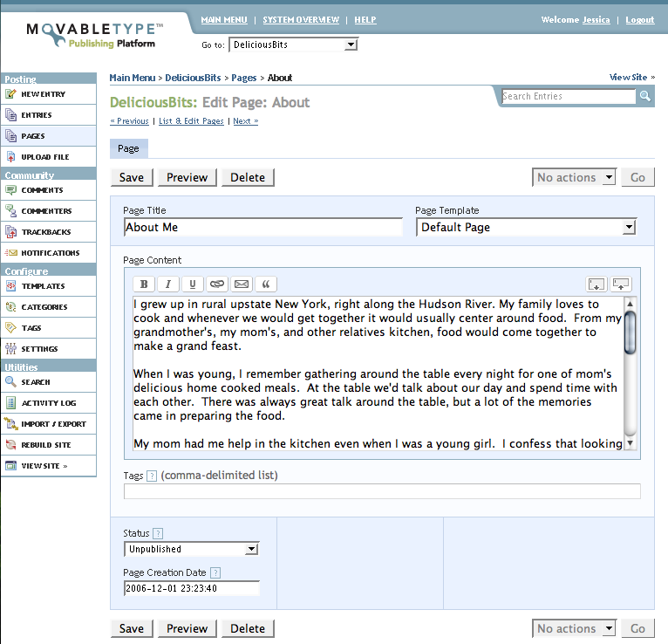Open the List & Edit Pages link
This screenshot has height=644, width=668.
(x=191, y=121)
